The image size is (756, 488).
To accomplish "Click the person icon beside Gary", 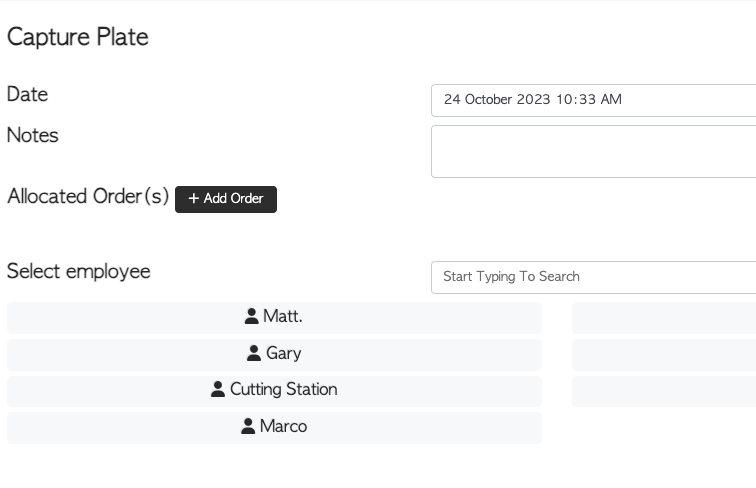I will (254, 354).
